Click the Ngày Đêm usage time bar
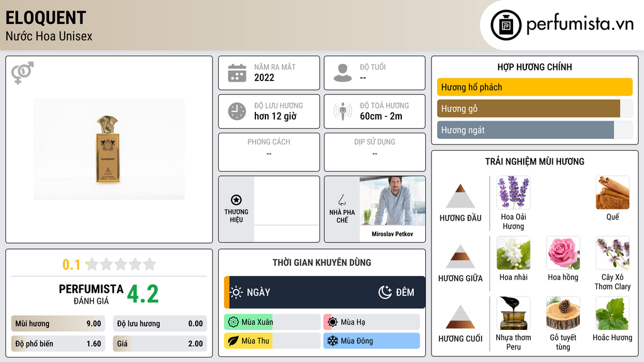The width and height of the screenshot is (644, 362). coord(325,292)
